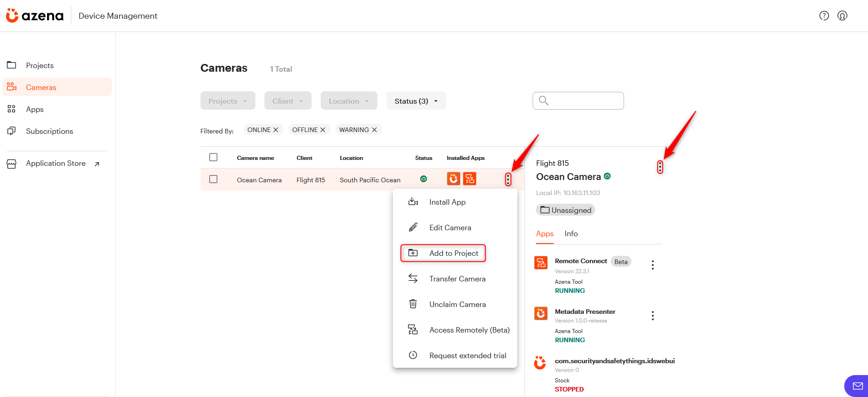Go to Projects in sidebar

pyautogui.click(x=57, y=65)
